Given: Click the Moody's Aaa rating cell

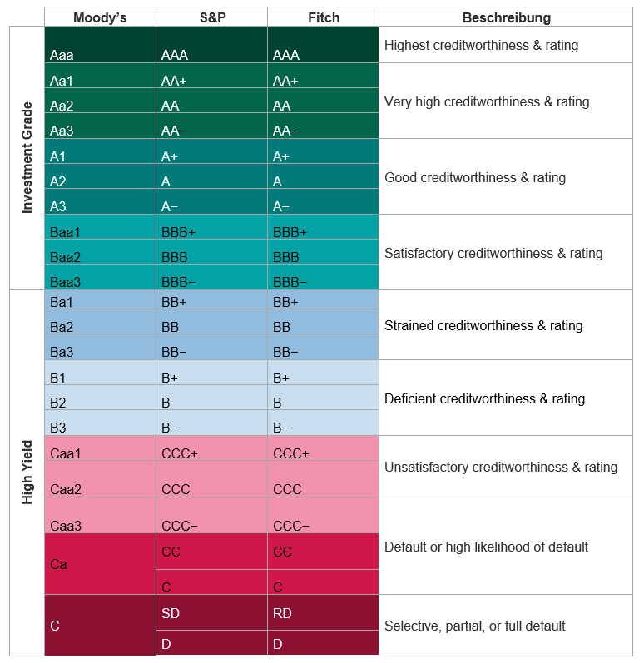Looking at the screenshot, I should 100,46.
